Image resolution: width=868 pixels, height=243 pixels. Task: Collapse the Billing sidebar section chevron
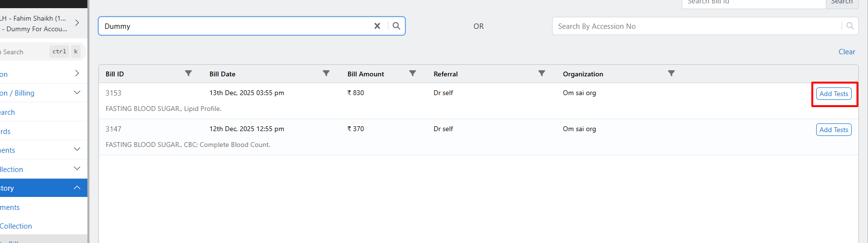pyautogui.click(x=77, y=93)
